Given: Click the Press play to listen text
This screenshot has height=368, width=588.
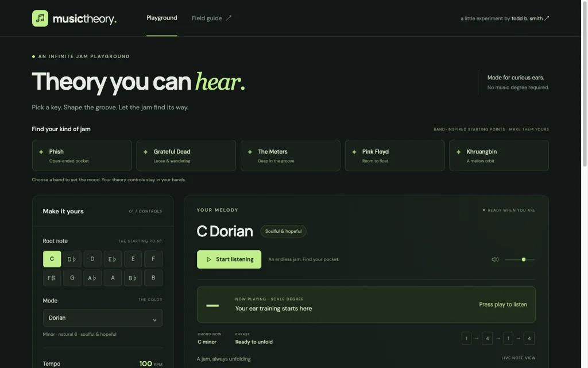Looking at the screenshot, I should click(x=503, y=305).
